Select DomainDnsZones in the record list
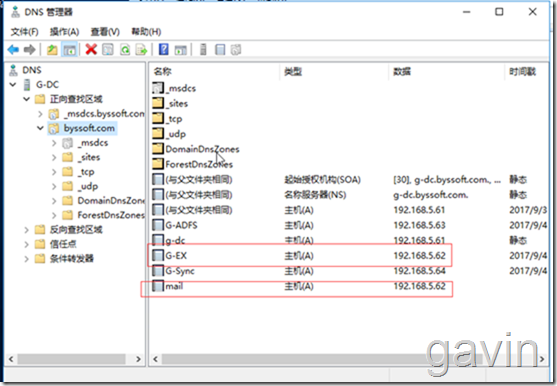The width and height of the screenshot is (557, 386). click(202, 149)
